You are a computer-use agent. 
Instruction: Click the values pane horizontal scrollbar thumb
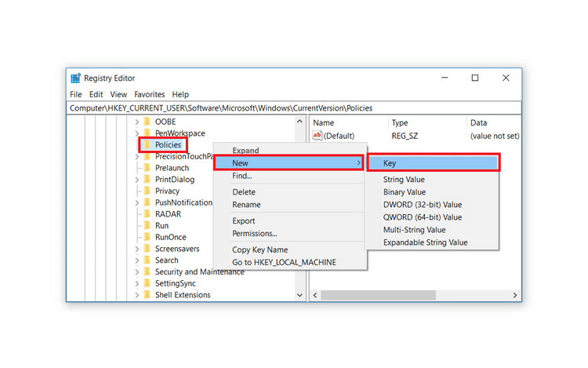pyautogui.click(x=379, y=295)
